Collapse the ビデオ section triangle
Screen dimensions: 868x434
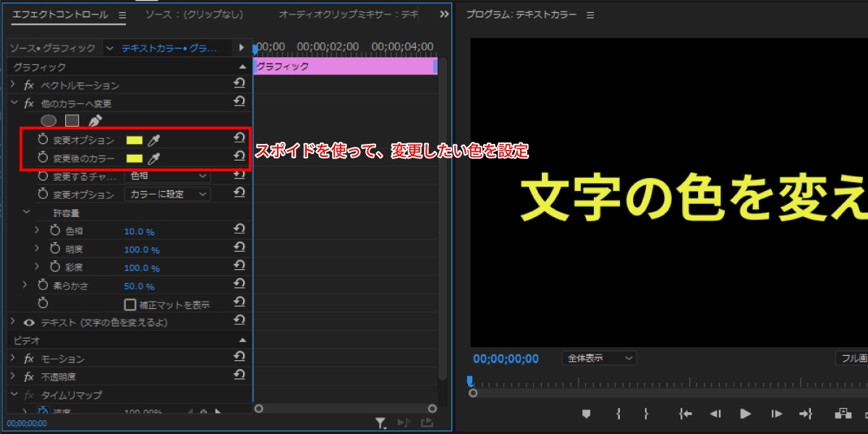coord(242,340)
